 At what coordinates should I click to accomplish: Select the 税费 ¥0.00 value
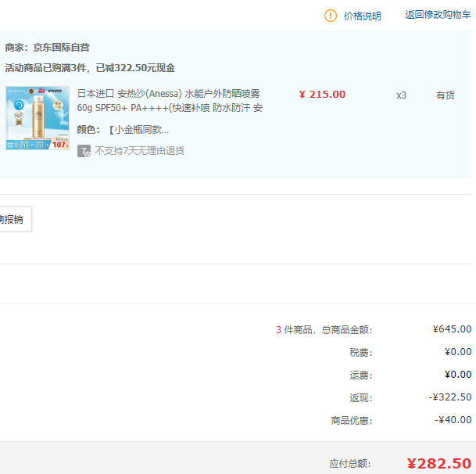(458, 352)
